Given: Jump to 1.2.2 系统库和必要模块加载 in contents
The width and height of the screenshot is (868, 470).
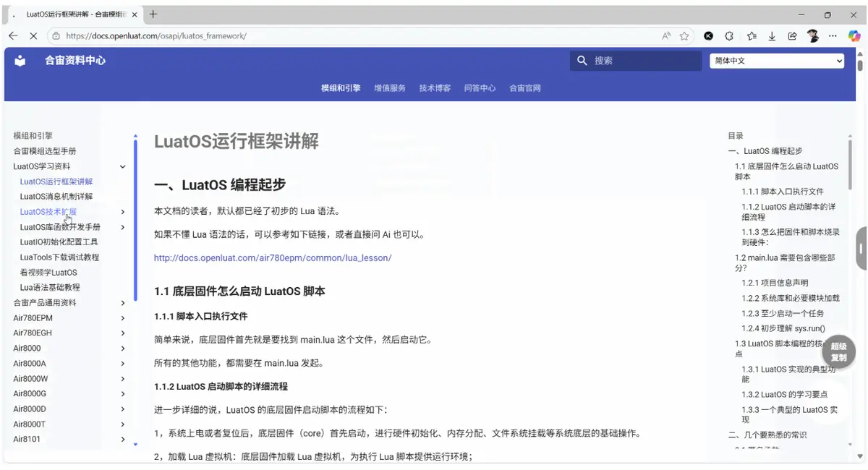Looking at the screenshot, I should (x=791, y=298).
